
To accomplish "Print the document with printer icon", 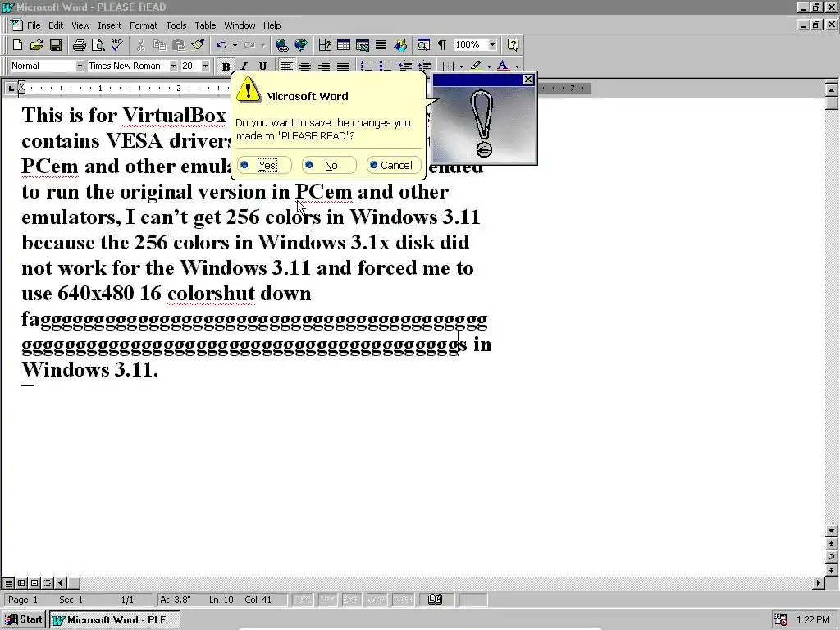I will pos(80,45).
